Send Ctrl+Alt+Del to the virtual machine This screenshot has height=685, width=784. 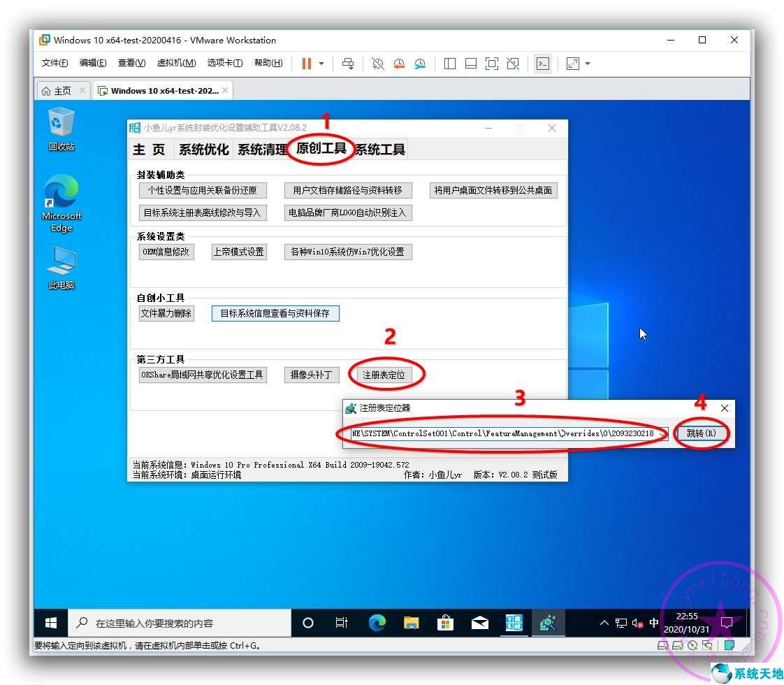coord(348,64)
